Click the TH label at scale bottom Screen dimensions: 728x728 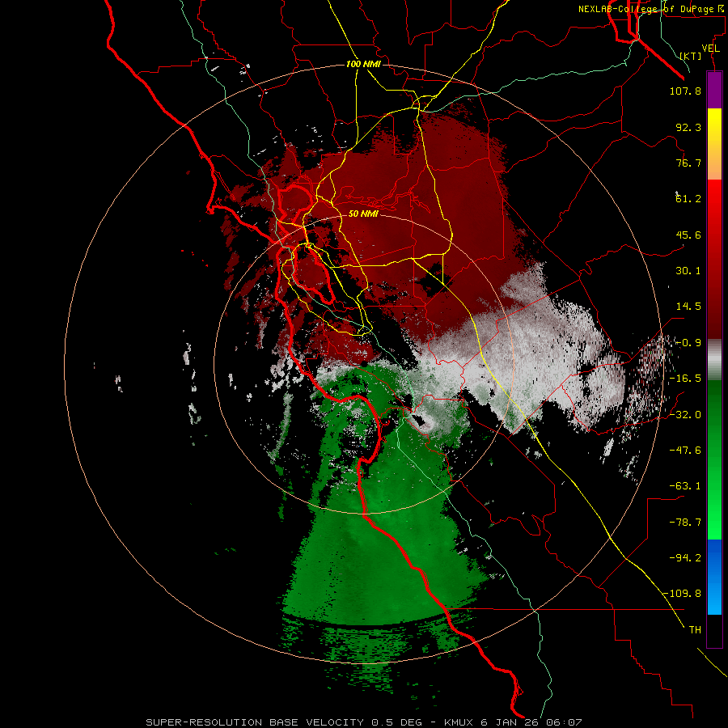pos(695,630)
